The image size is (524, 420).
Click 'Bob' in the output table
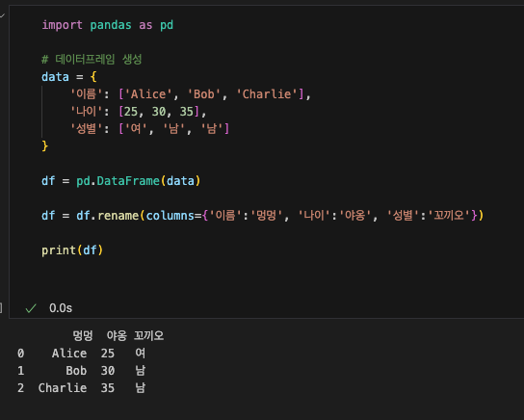point(76,371)
